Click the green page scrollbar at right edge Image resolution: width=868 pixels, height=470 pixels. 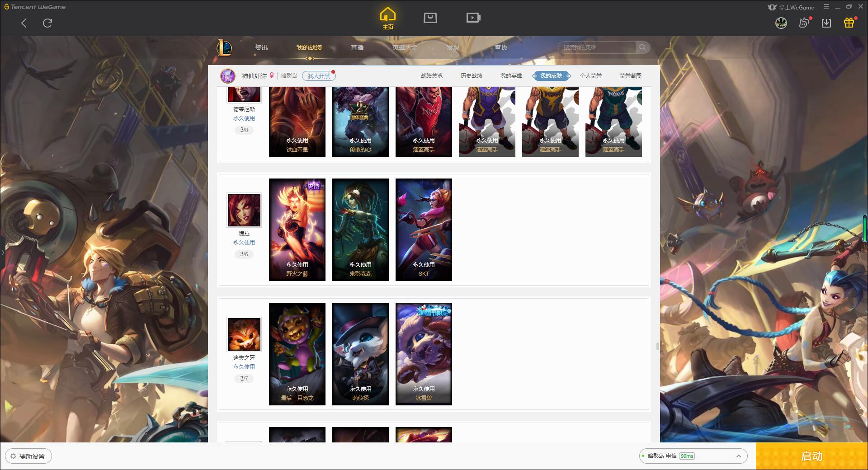pos(865,228)
